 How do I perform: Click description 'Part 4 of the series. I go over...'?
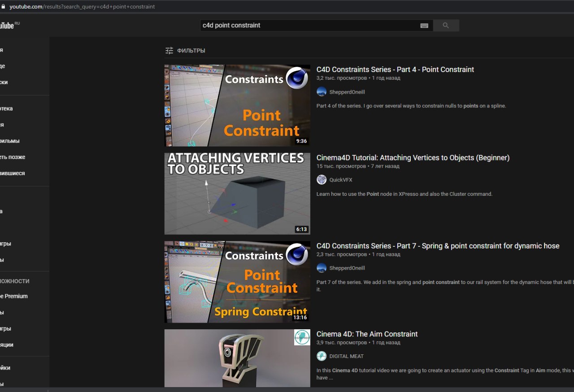point(411,106)
